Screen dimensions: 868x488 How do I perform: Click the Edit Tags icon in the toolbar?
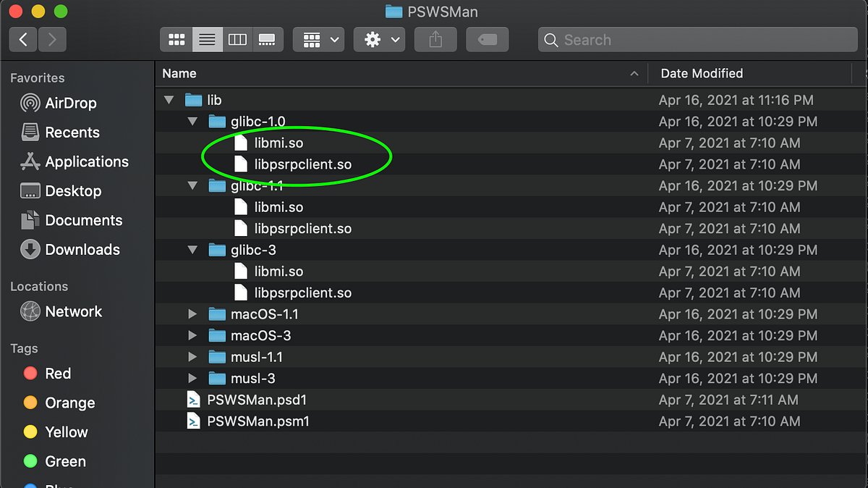(487, 39)
